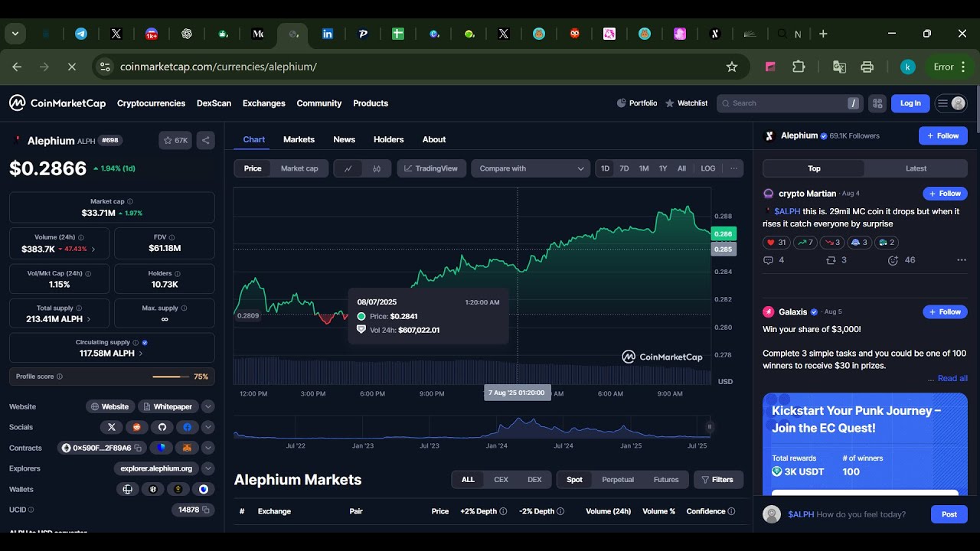
Task: Open the browser tab search dropdown
Action: point(15,34)
